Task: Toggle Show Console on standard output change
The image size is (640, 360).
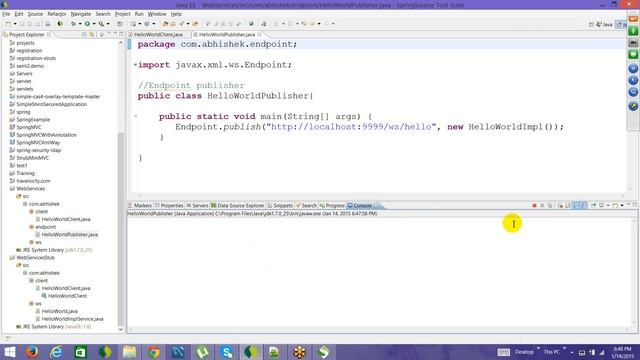Action: (576, 205)
